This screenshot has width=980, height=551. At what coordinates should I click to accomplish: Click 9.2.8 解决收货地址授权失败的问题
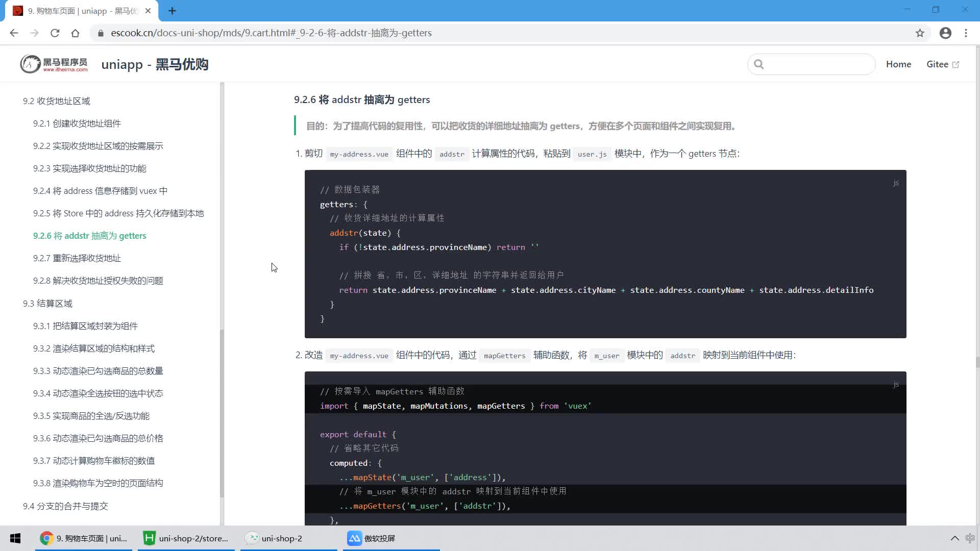click(99, 281)
